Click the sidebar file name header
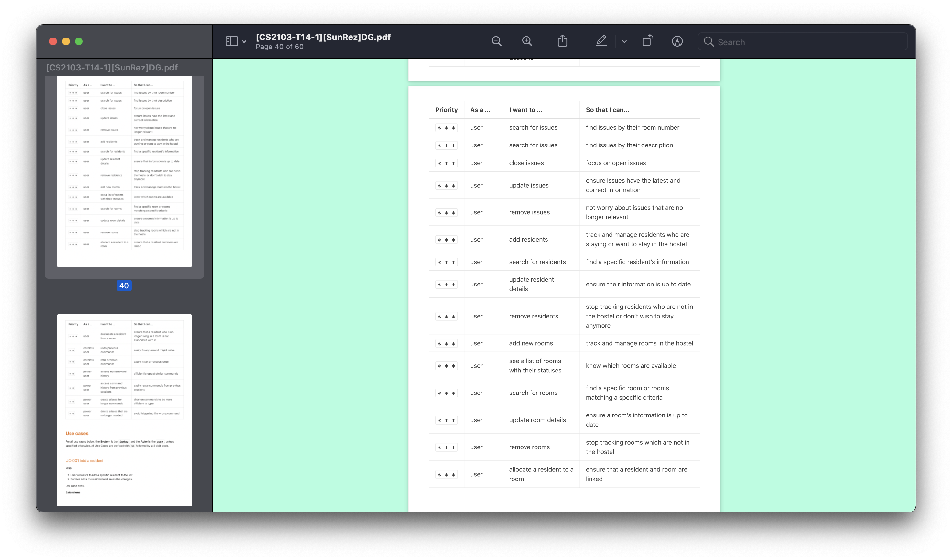The image size is (952, 560). click(112, 68)
